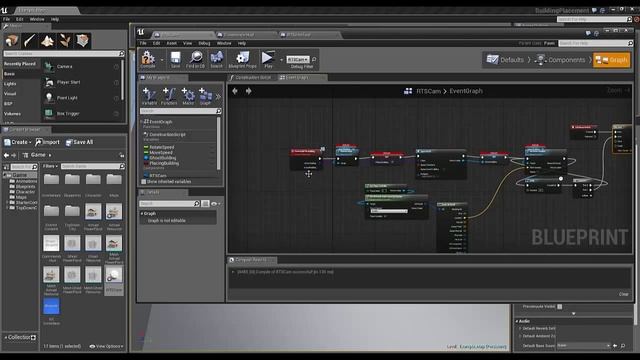Open the Compile options dropdown arrow

point(162,60)
